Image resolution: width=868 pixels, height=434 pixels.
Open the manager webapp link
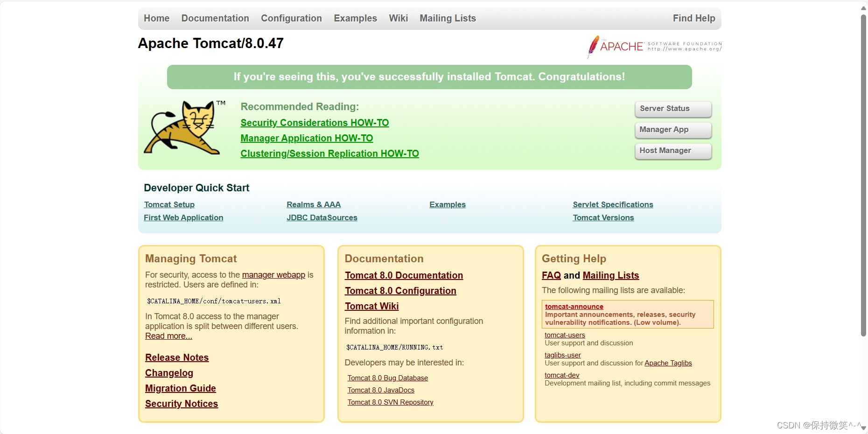pyautogui.click(x=273, y=275)
